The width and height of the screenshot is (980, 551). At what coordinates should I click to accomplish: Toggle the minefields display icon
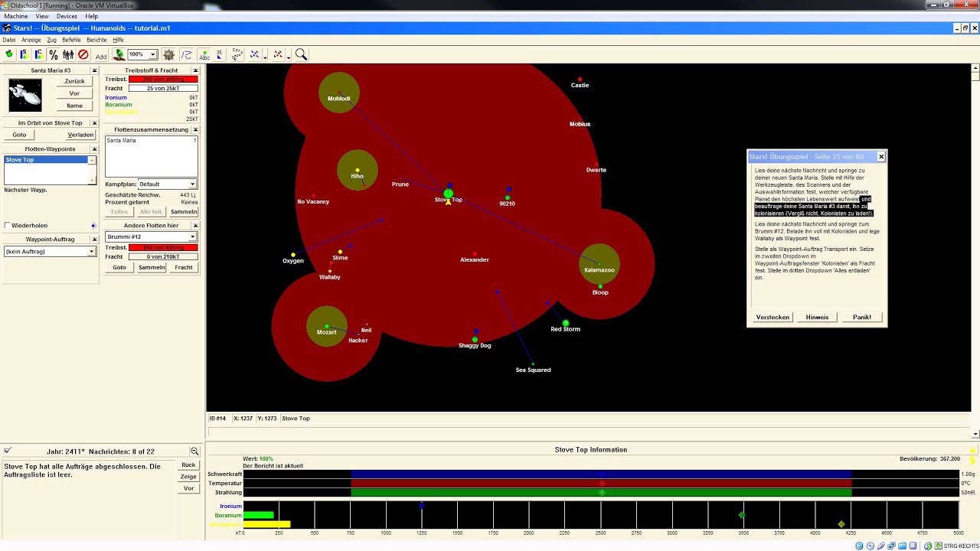pos(169,54)
